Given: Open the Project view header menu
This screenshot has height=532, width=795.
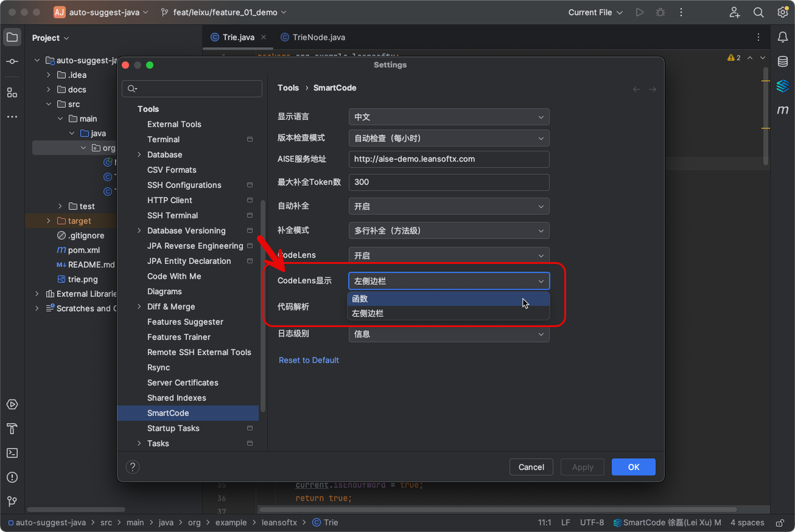Looking at the screenshot, I should (51, 38).
